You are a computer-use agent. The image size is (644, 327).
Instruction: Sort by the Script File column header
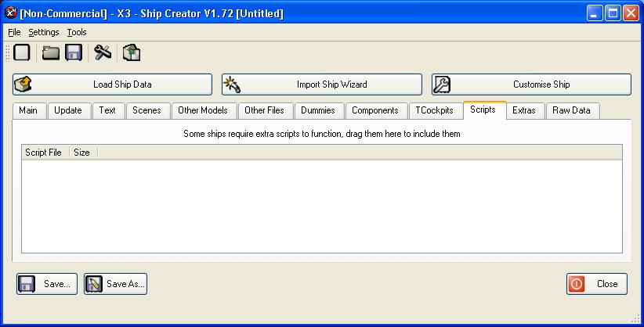tap(45, 153)
